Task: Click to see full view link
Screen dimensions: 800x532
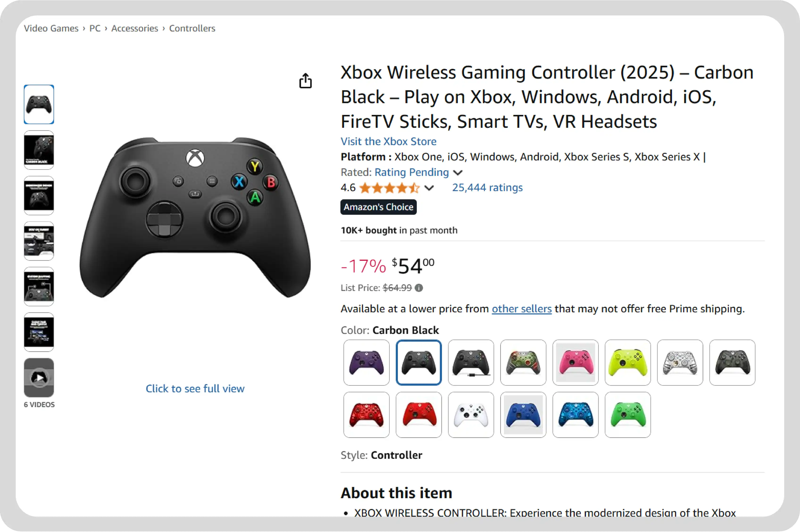Action: point(195,388)
